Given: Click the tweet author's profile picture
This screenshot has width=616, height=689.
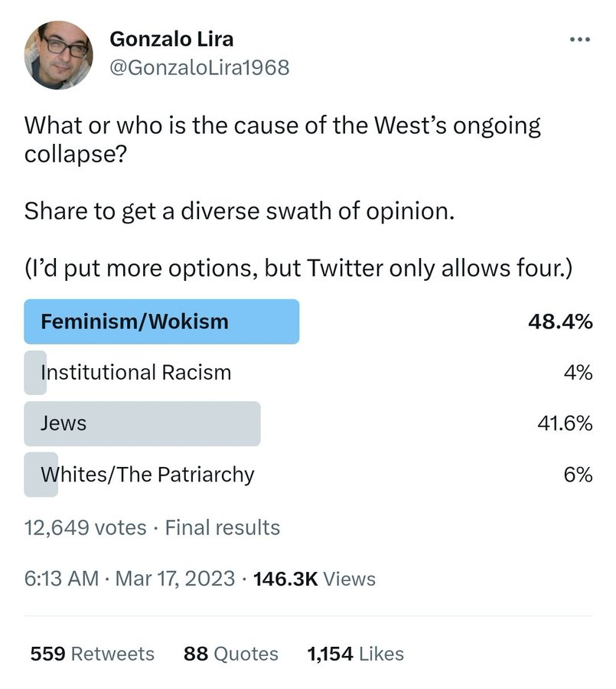Looking at the screenshot, I should pos(58,55).
